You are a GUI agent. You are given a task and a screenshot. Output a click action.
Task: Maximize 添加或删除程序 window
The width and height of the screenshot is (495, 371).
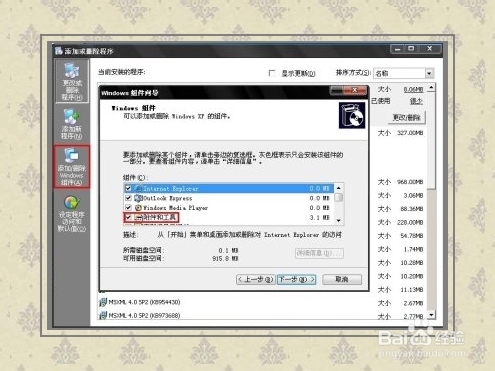[x=411, y=49]
